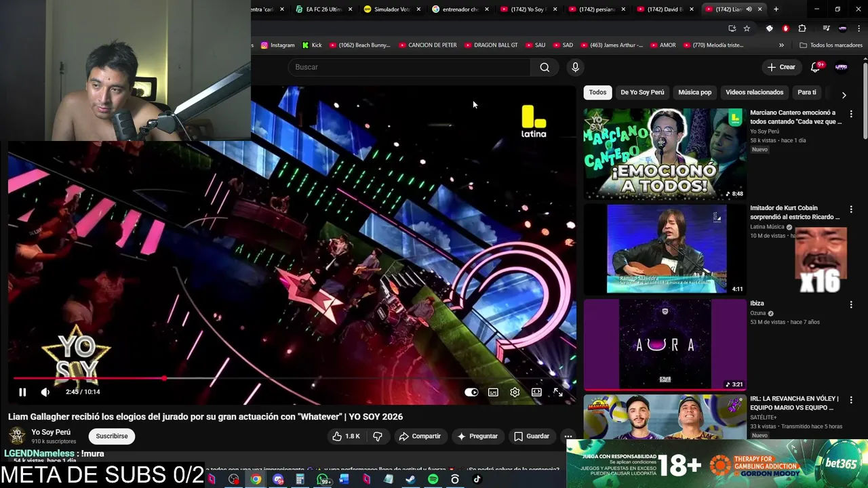Open the Ibiza Ozuna video thumbnail
Screen dimensions: 868x488
click(x=665, y=345)
